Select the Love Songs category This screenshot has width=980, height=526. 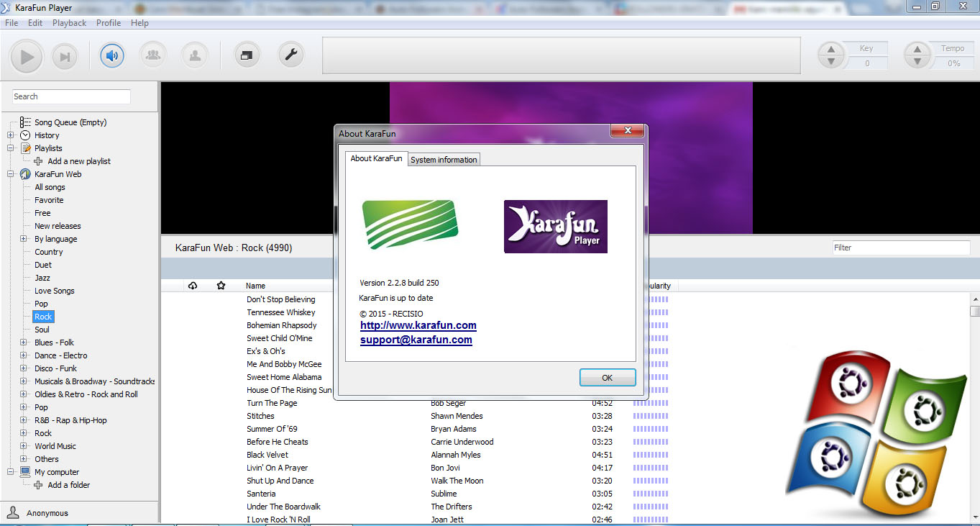click(x=55, y=291)
